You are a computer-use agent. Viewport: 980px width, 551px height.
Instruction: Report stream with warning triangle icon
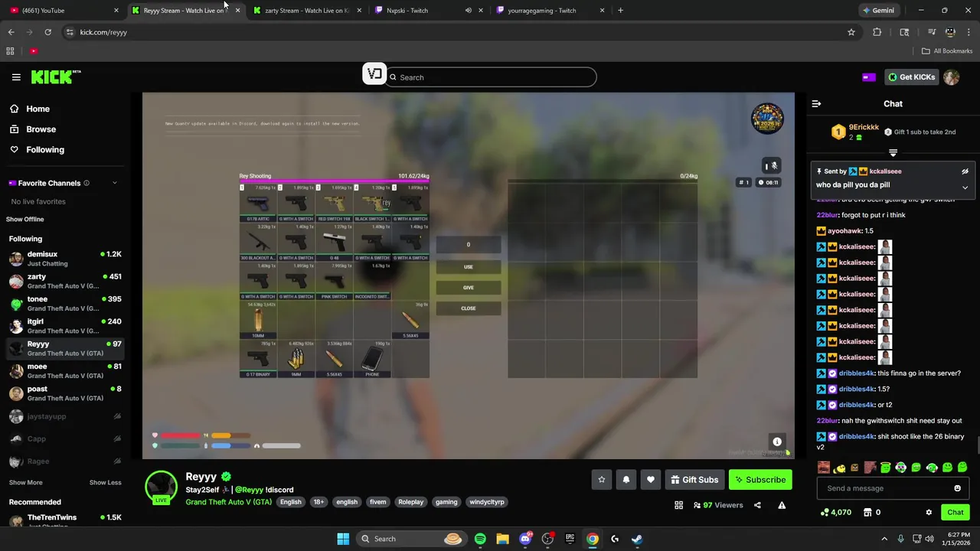(x=782, y=505)
